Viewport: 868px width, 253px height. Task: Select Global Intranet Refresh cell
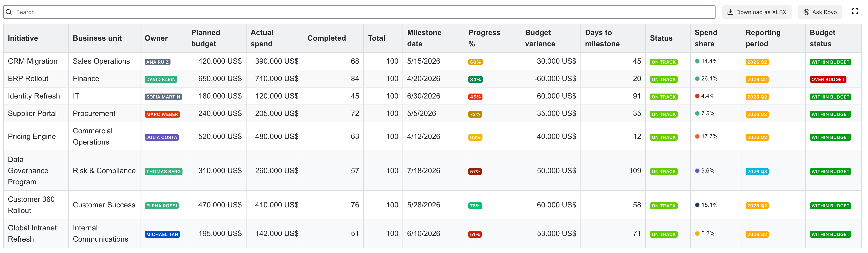36,234
